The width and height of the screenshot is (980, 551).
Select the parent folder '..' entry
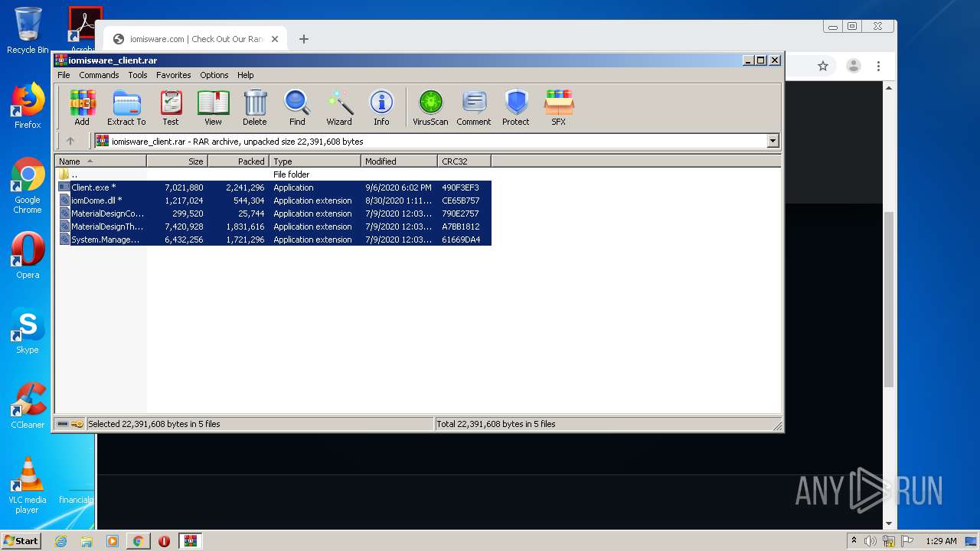tap(67, 174)
